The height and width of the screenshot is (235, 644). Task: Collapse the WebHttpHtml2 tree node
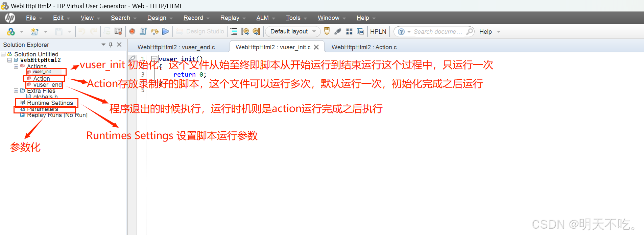coord(9,60)
